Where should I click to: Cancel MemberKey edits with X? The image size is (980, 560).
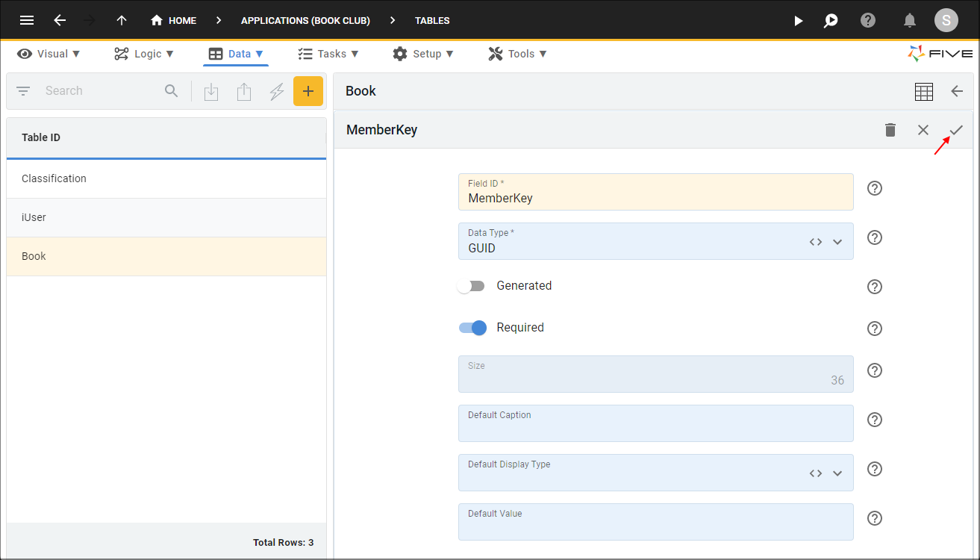(923, 130)
